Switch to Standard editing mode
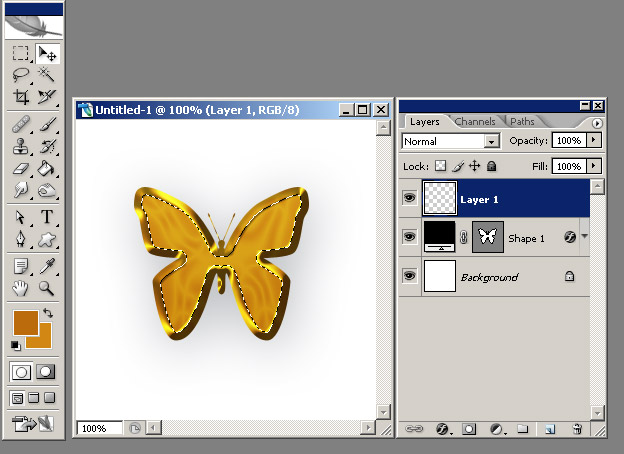Viewport: 624px width, 454px height. pos(21,372)
